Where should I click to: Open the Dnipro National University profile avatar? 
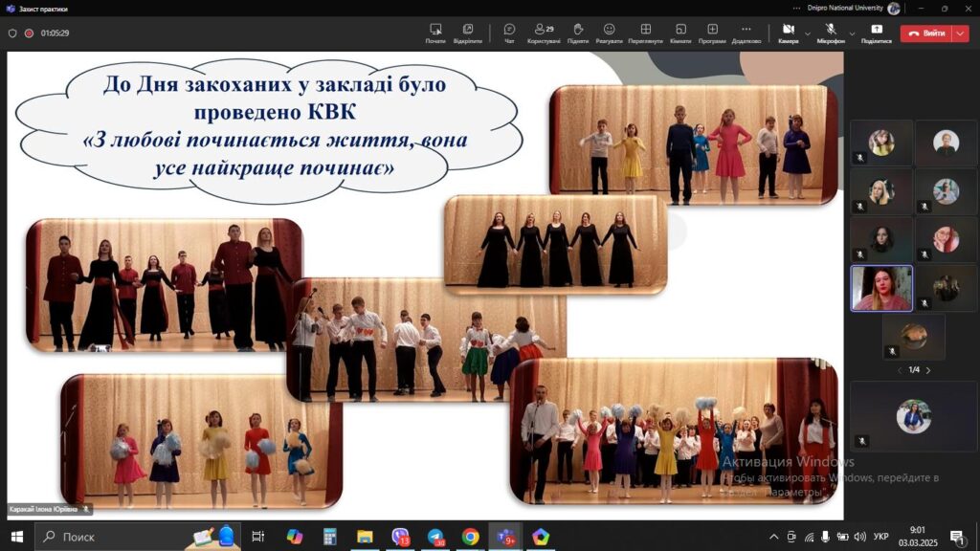(x=894, y=8)
